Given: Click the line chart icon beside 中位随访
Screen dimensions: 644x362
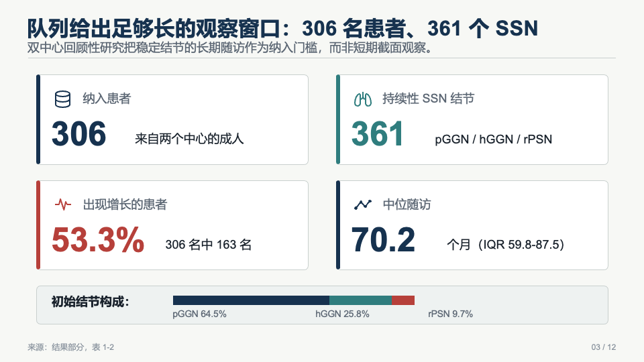Looking at the screenshot, I should click(x=363, y=204).
